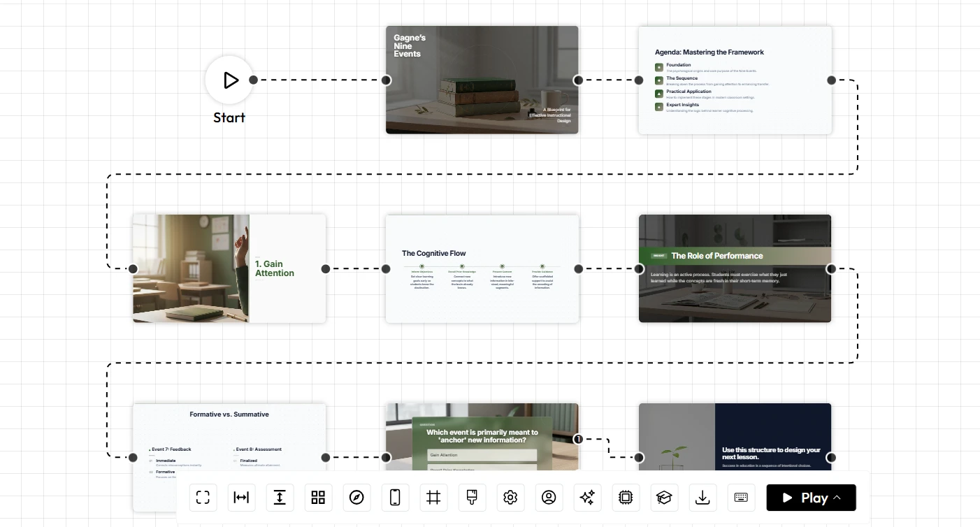Click 'Foundation' agenda item text
The width and height of the screenshot is (980, 527).
679,65
